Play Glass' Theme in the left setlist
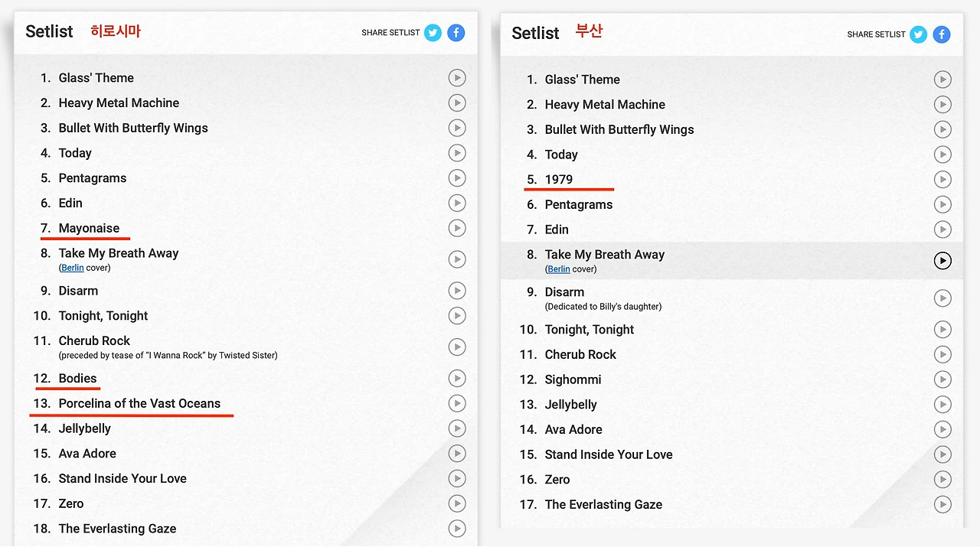980x547 pixels. pyautogui.click(x=457, y=78)
